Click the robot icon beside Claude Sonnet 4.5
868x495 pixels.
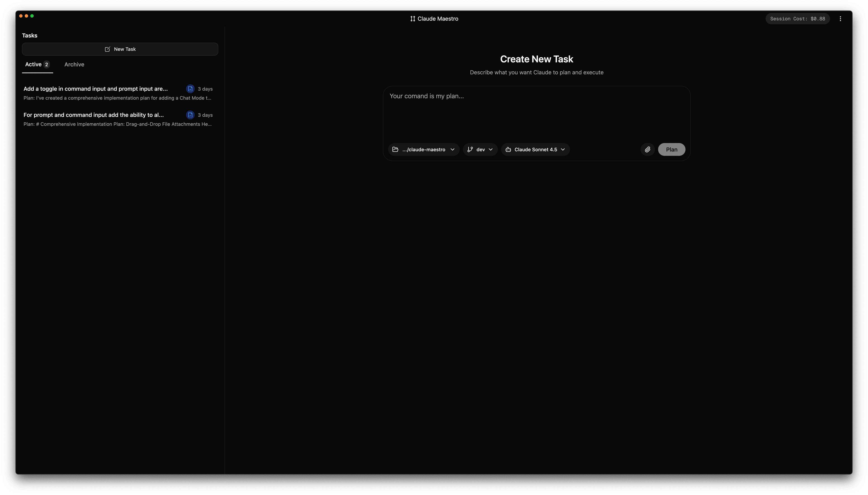tap(508, 149)
